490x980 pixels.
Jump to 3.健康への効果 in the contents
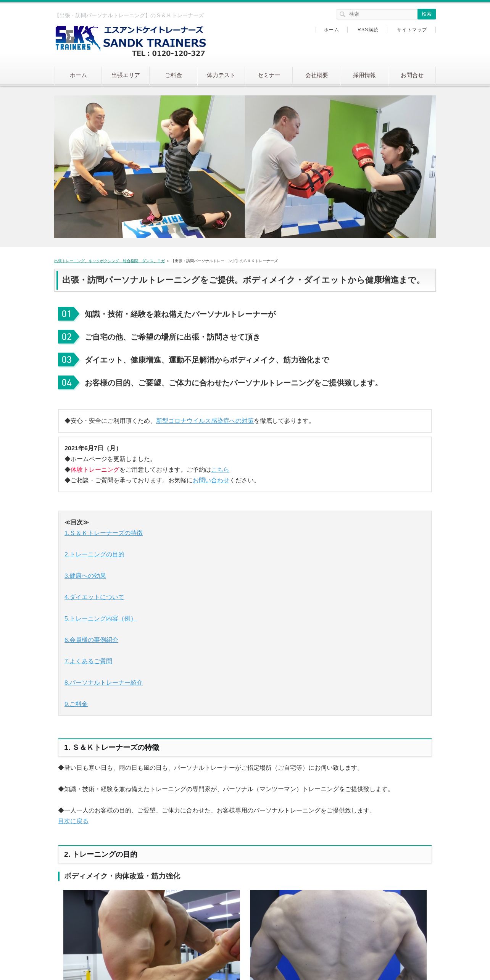[85, 575]
